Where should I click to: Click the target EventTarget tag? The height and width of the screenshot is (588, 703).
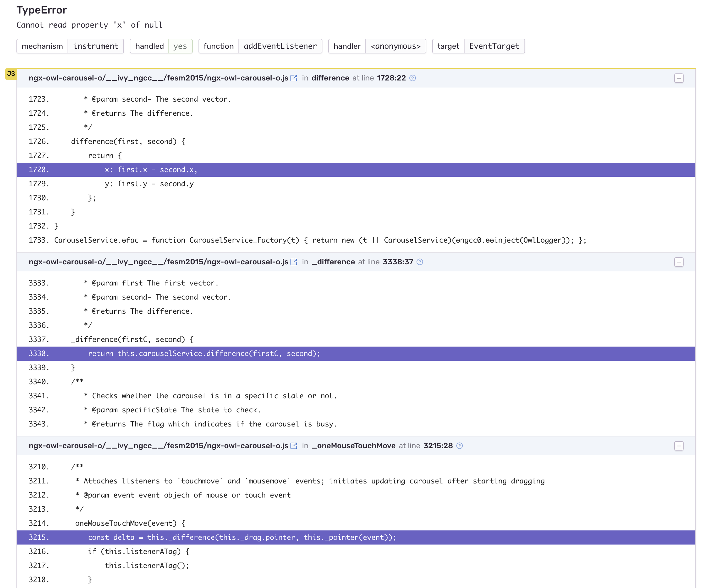(x=478, y=46)
